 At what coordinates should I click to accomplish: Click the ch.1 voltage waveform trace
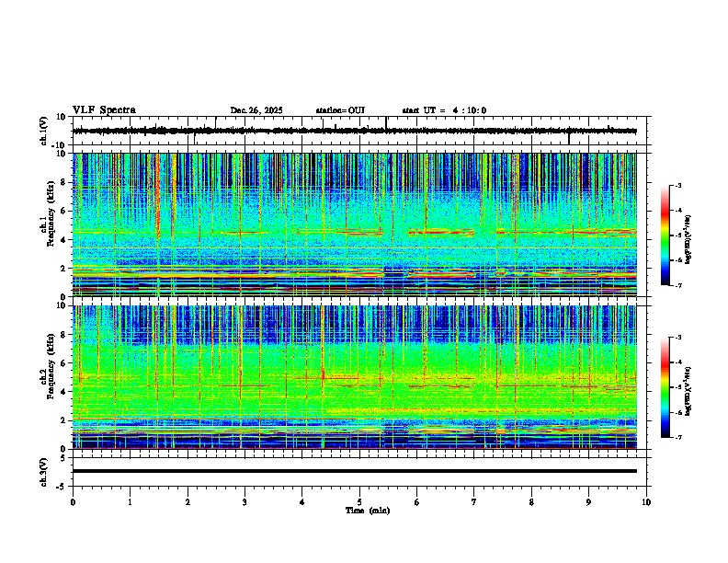point(355,131)
